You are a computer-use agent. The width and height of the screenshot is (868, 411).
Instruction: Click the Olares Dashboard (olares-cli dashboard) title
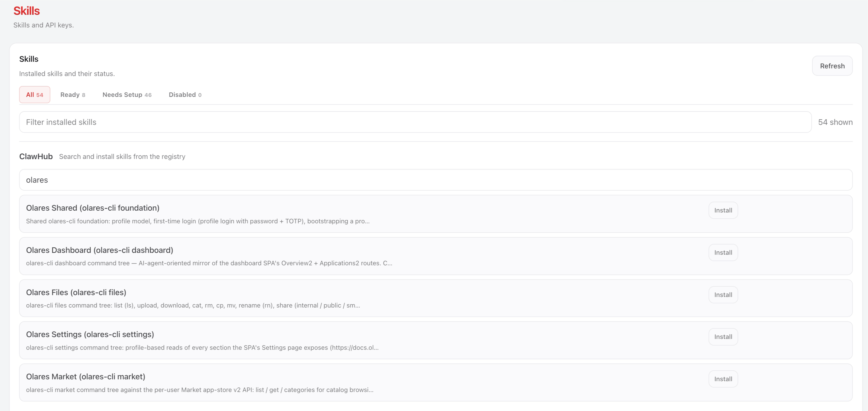coord(99,250)
